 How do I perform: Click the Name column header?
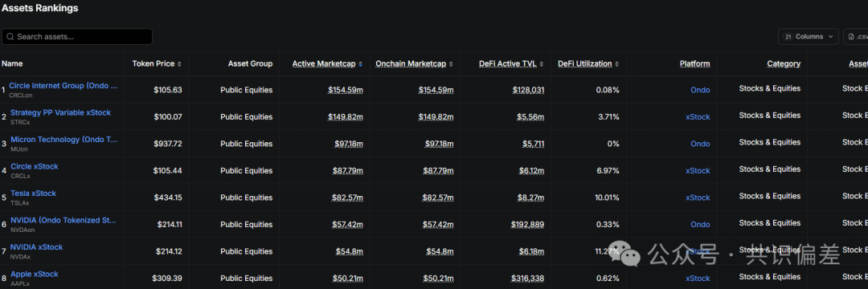pos(12,63)
